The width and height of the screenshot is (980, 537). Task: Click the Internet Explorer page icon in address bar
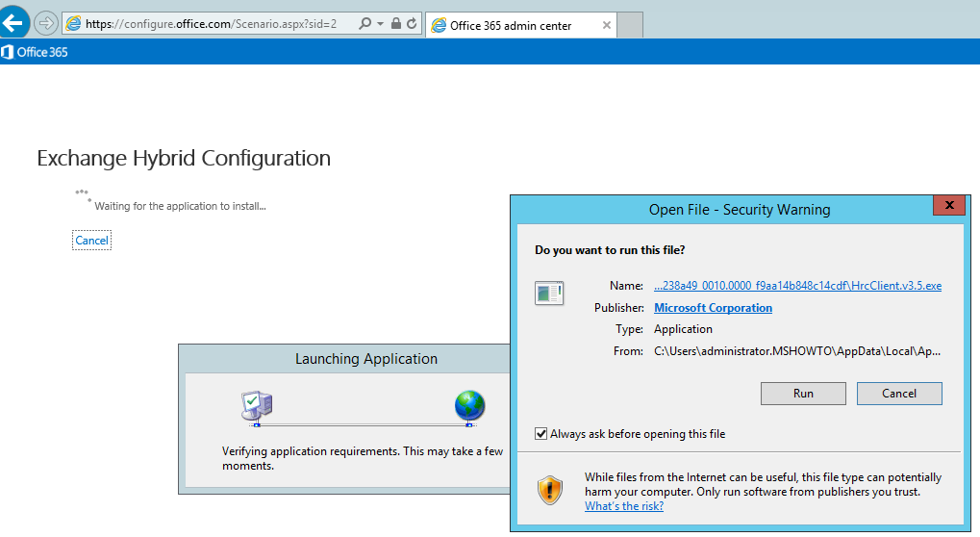[x=74, y=24]
